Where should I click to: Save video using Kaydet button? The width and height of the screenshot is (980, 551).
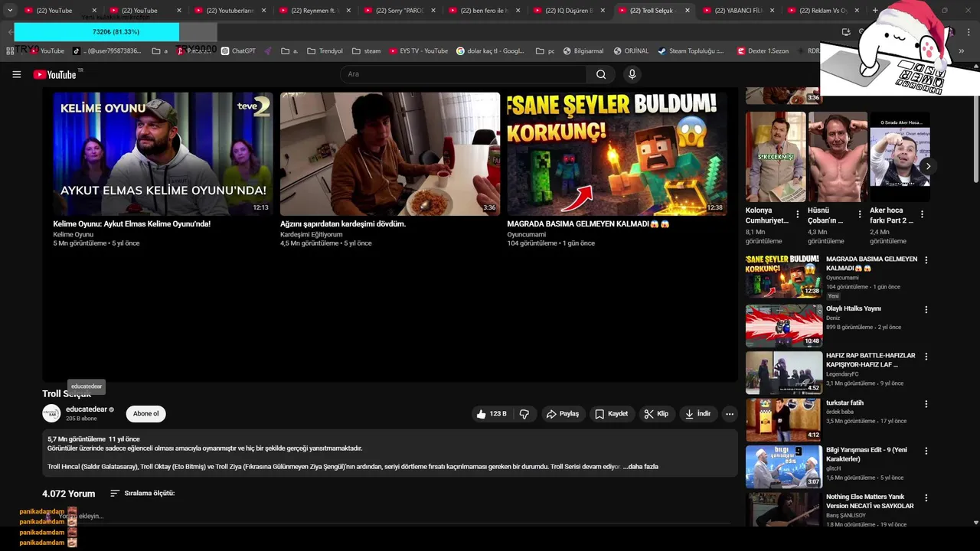tap(611, 414)
